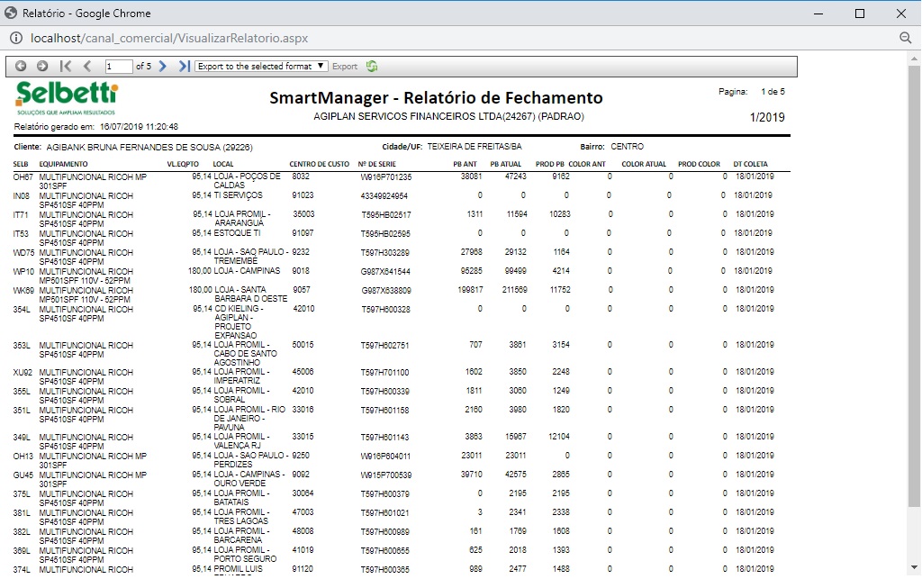
Task: Go back using the report viewer back arrow
Action: point(21,67)
